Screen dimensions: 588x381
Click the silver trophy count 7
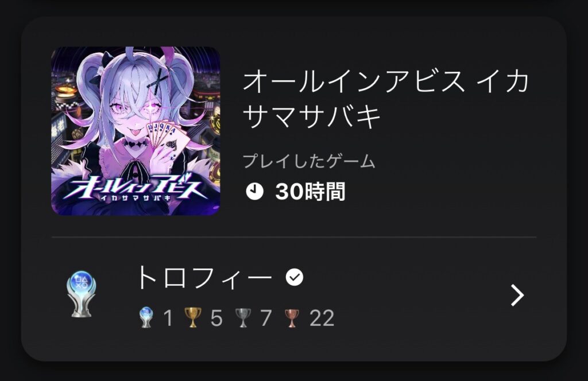(x=266, y=318)
